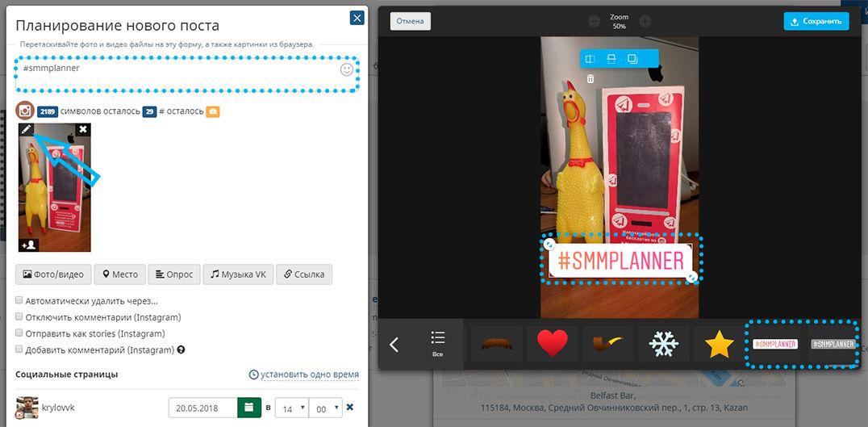Add the mustache sticker
The height and width of the screenshot is (427, 868).
[497, 344]
